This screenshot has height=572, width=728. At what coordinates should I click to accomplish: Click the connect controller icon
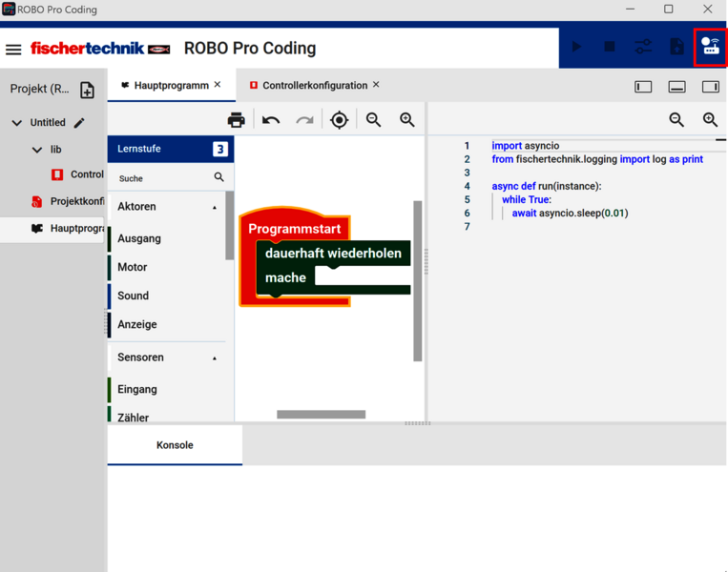[x=710, y=47]
